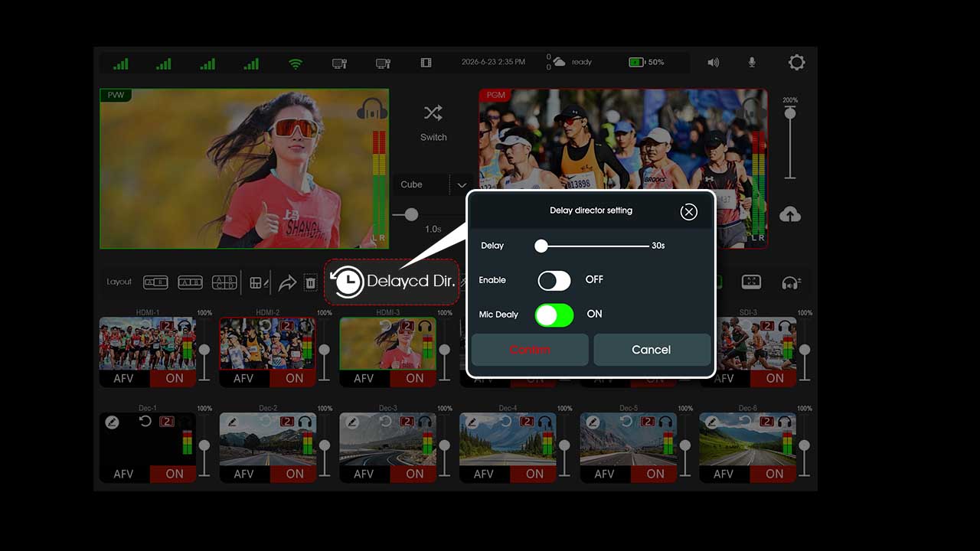Select the four-window ABCD layout icon
Viewport: 980px width, 551px height.
[x=224, y=282]
